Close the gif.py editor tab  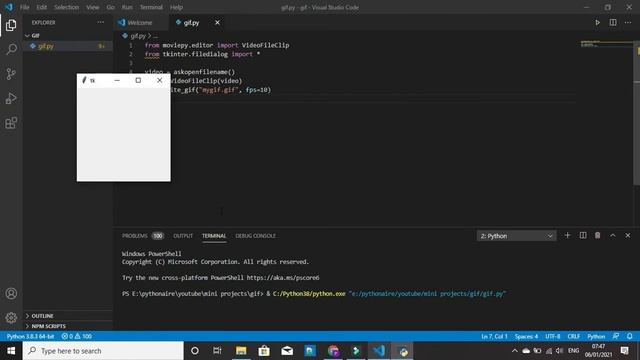(217, 22)
